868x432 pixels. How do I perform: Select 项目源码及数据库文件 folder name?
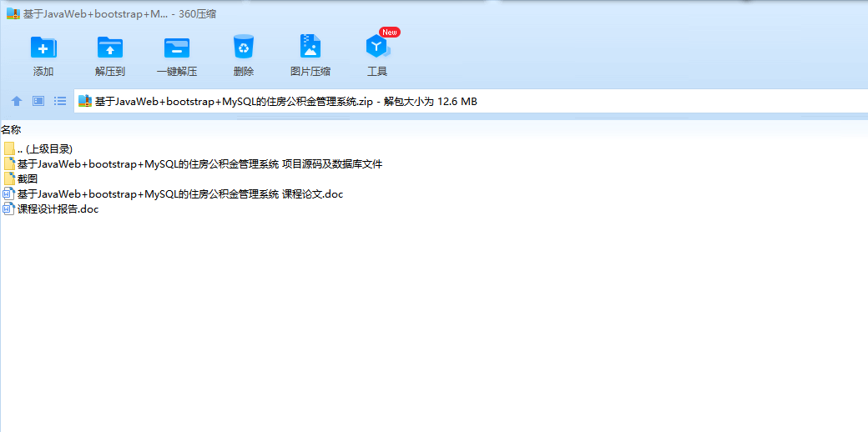click(199, 163)
